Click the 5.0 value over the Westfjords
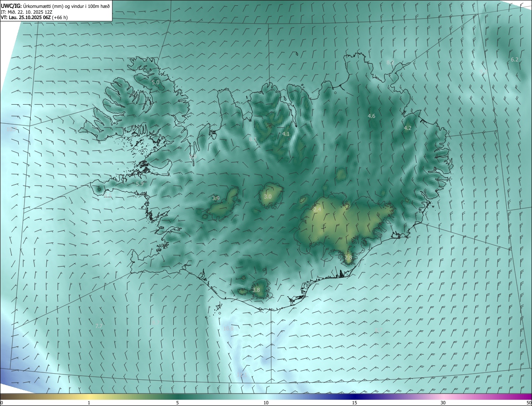Viewport: 532px width, 406px height. (x=155, y=83)
